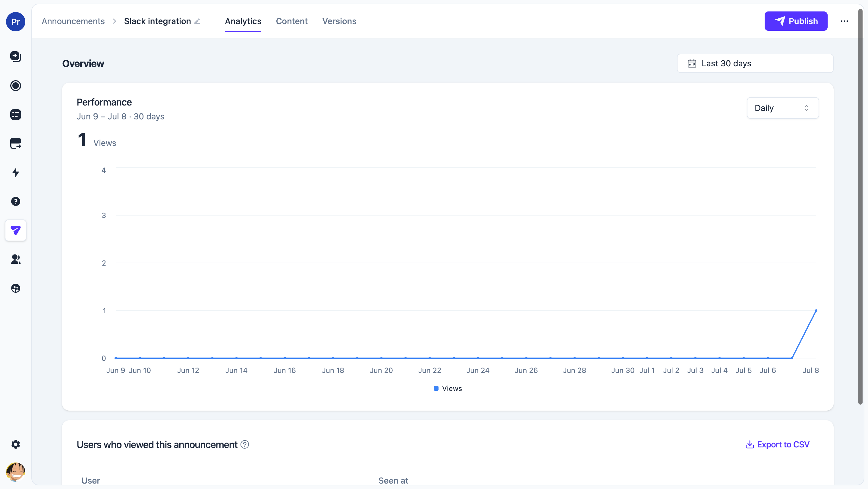Switch to the Analytics tab
Viewport: 868px width, 489px height.
(x=243, y=21)
